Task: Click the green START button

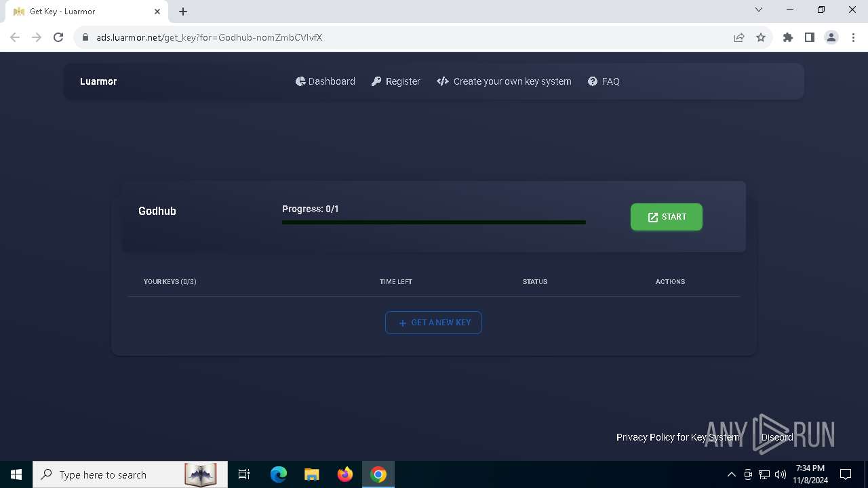Action: tap(666, 217)
